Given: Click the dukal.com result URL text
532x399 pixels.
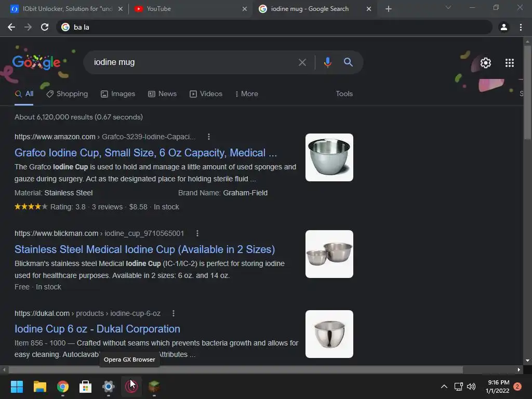Looking at the screenshot, I should point(87,313).
